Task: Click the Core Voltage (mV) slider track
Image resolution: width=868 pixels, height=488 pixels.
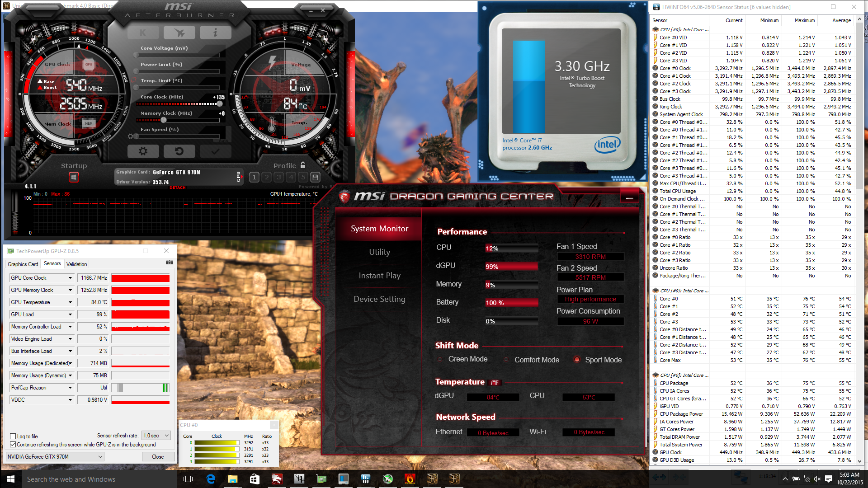Action: pos(178,55)
